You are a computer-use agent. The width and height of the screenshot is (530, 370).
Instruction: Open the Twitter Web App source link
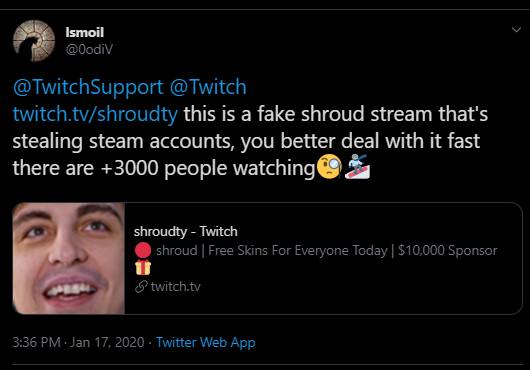(206, 342)
